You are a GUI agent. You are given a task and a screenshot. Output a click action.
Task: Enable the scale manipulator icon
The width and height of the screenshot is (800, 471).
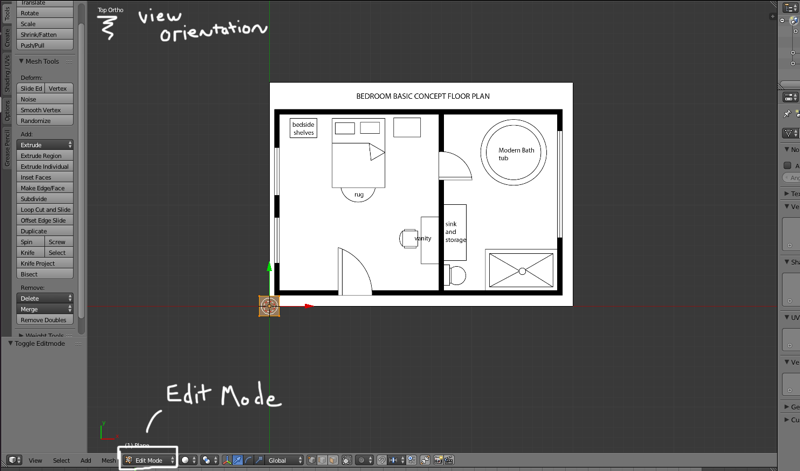[259, 460]
